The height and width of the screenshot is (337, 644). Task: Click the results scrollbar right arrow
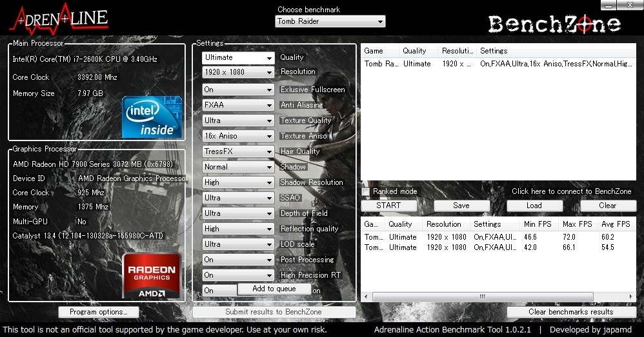click(x=631, y=296)
